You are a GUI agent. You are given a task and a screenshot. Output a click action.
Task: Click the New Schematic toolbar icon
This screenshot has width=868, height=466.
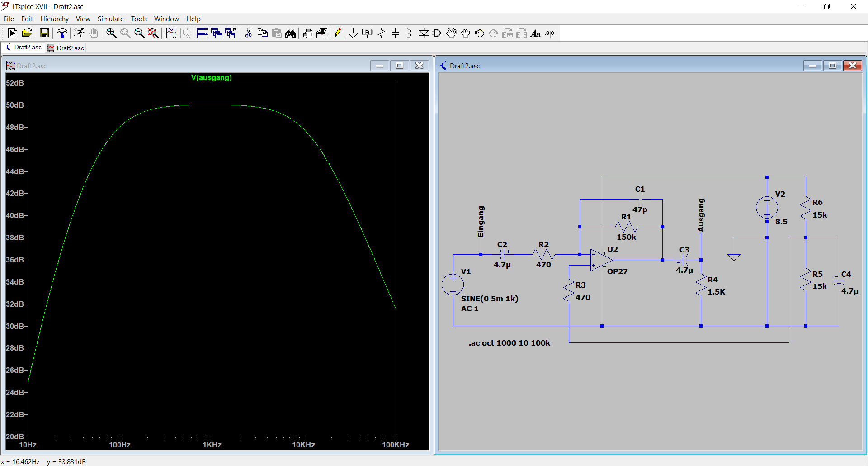click(x=13, y=33)
